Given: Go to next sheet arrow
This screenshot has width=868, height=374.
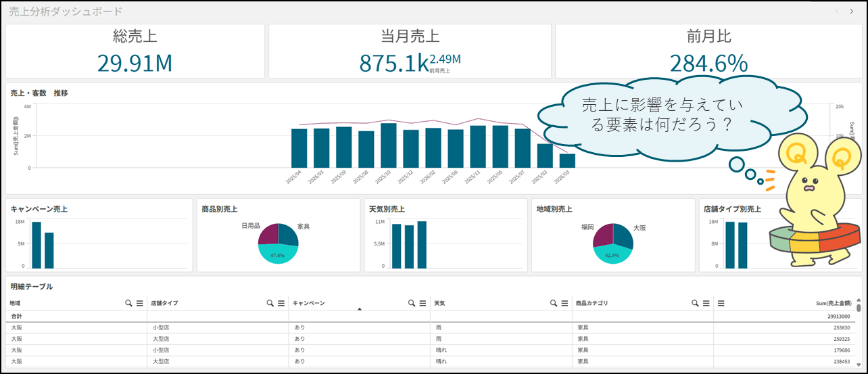Looking at the screenshot, I should pos(852,11).
